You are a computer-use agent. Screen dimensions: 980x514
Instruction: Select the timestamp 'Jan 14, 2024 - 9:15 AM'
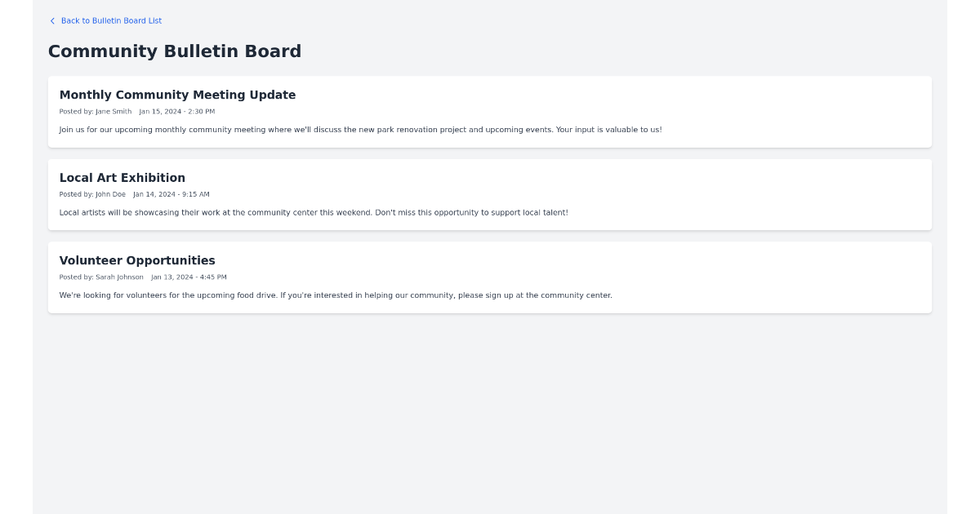[171, 194]
